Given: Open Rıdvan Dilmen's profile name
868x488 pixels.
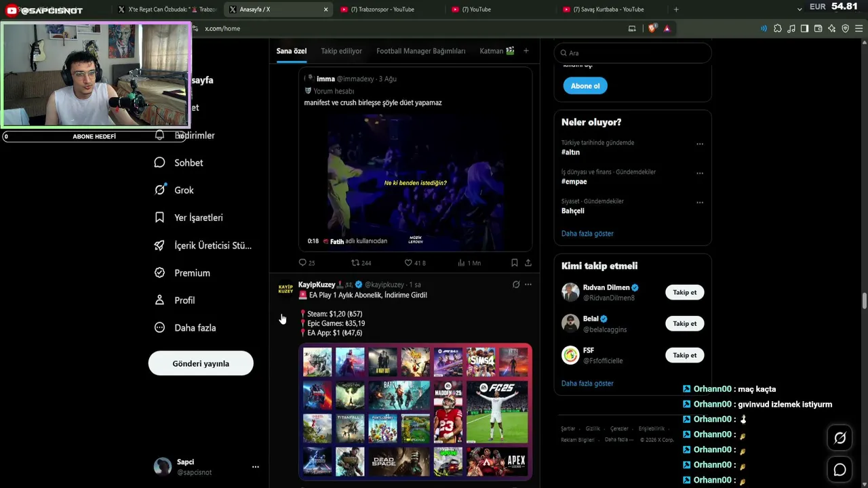Looking at the screenshot, I should pyautogui.click(x=606, y=287).
